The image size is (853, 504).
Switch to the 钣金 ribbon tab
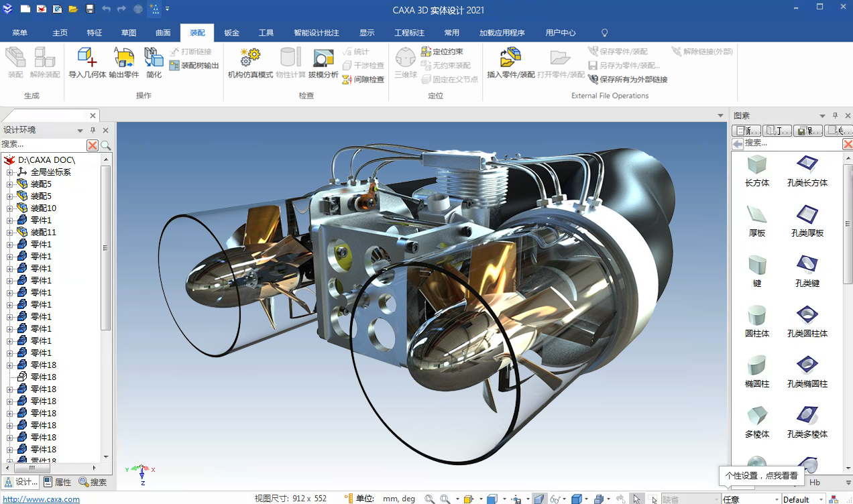pos(231,33)
